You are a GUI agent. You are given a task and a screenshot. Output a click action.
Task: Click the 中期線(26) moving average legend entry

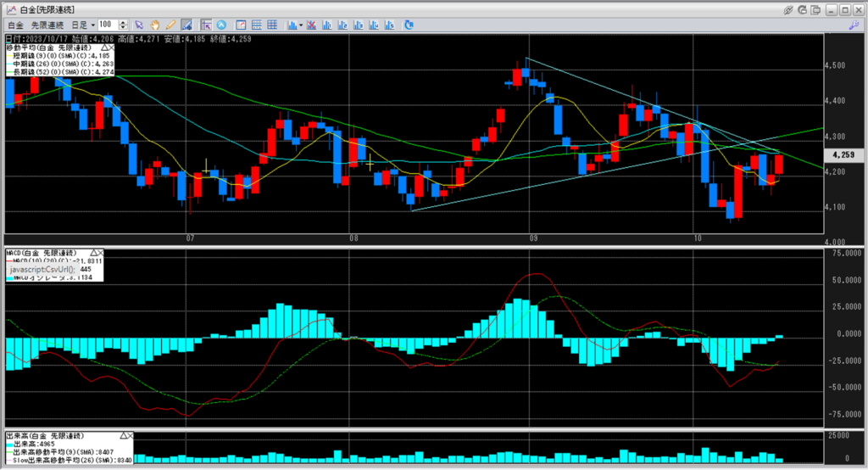(x=60, y=64)
